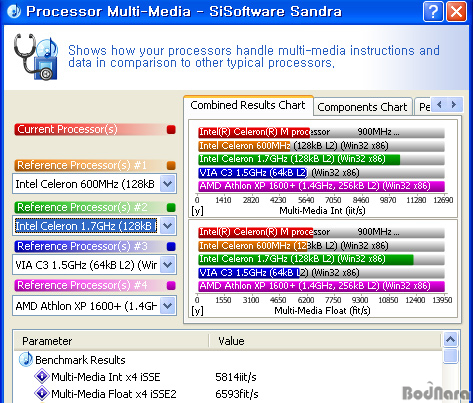The image size is (473, 403).
Task: Click the green Reference Processor #2 swatch
Action: tap(171, 208)
